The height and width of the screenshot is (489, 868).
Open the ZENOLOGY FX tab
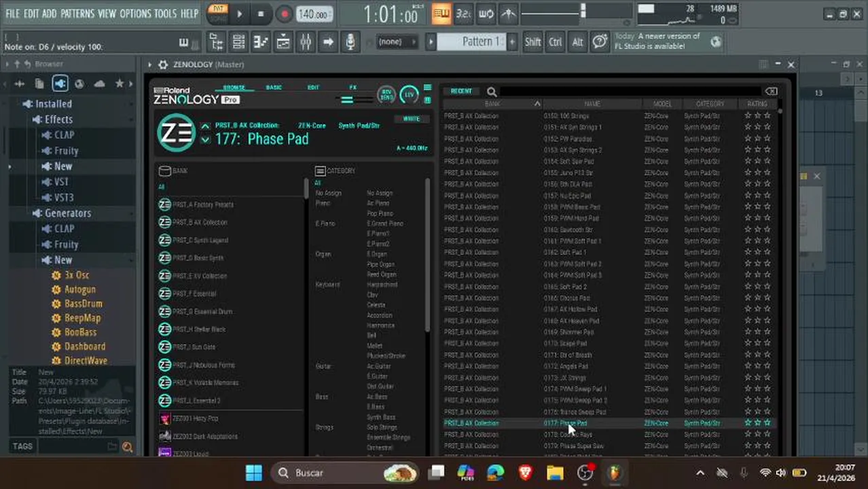click(x=352, y=88)
